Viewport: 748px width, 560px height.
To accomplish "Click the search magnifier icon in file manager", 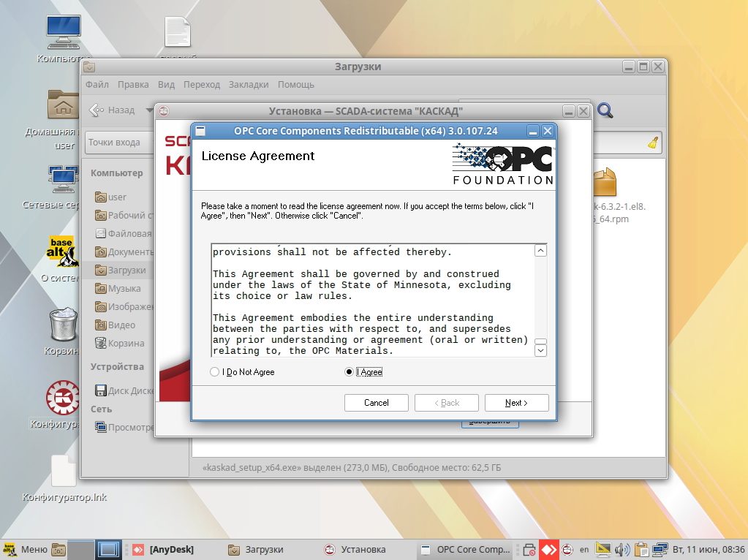I will click(x=605, y=110).
